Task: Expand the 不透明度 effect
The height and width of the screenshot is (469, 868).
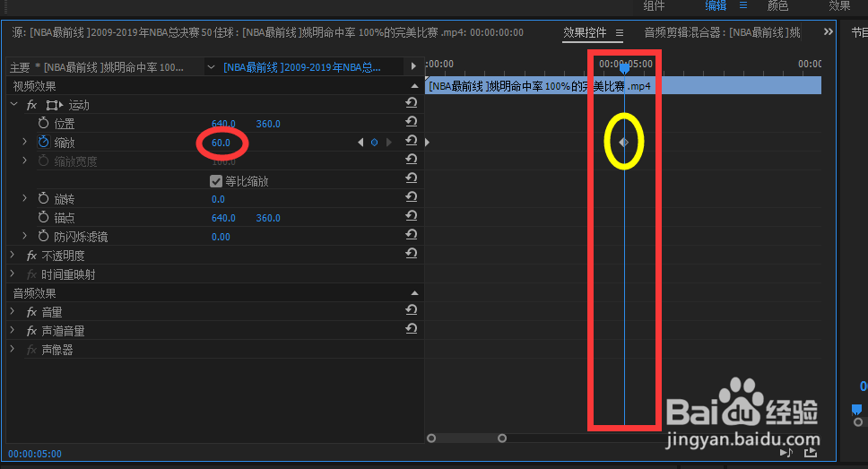Action: click(x=13, y=255)
